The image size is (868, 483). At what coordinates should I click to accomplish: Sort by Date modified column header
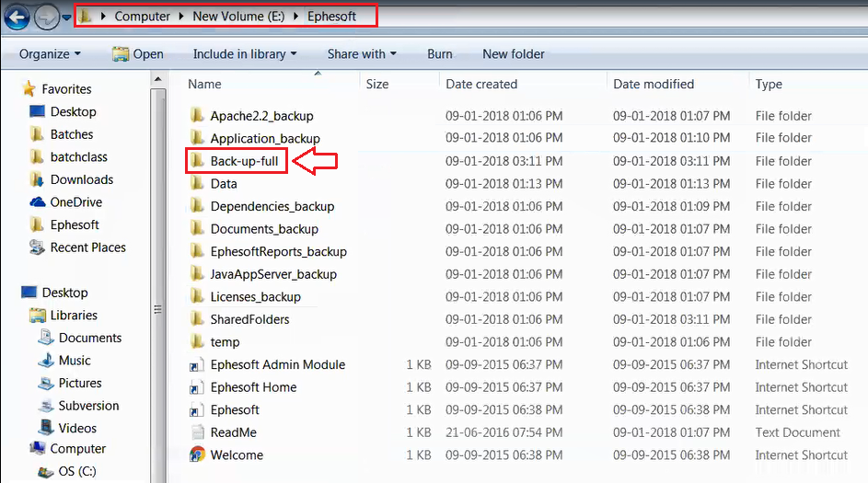[654, 84]
